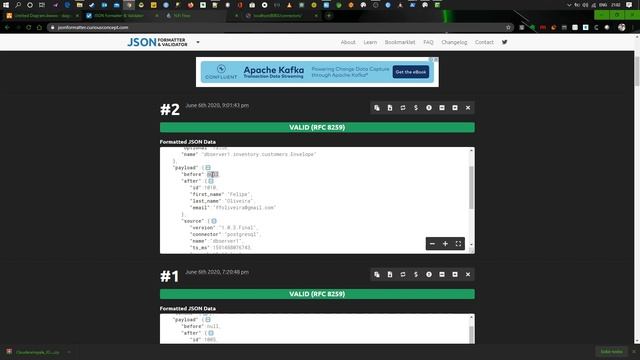Open the Contact page
The image size is (640, 360).
click(484, 42)
